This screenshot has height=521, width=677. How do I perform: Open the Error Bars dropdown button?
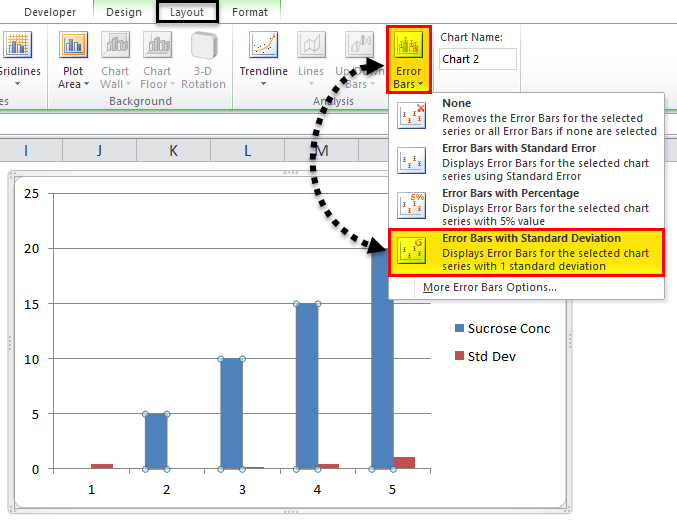[x=408, y=60]
